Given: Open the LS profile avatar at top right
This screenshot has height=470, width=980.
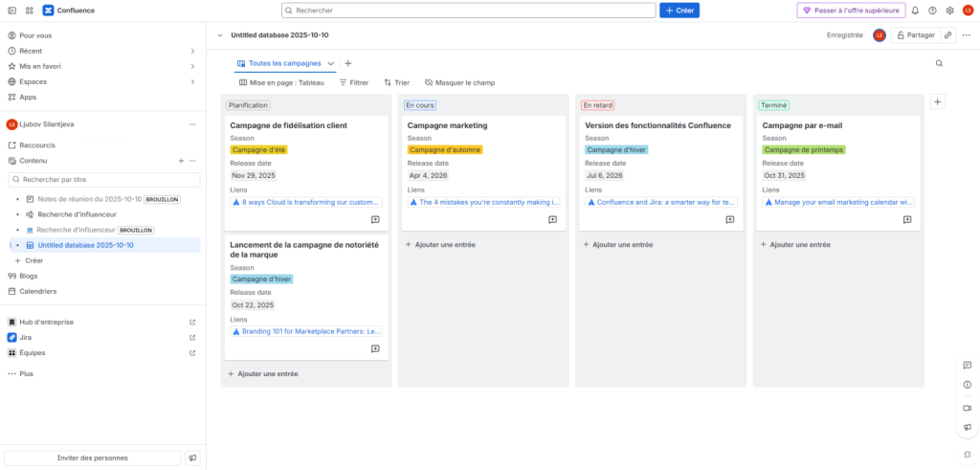Looking at the screenshot, I should [969, 11].
